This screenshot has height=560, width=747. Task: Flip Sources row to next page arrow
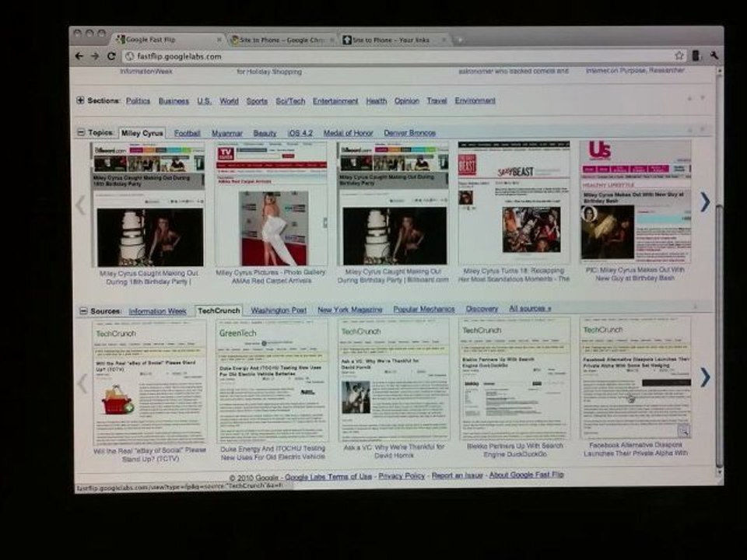click(x=705, y=377)
